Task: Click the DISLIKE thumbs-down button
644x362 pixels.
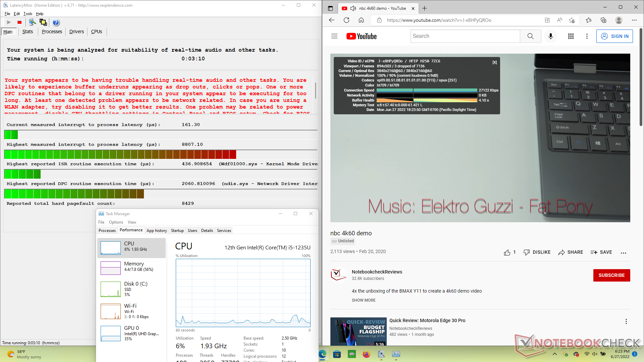Action: 537,252
